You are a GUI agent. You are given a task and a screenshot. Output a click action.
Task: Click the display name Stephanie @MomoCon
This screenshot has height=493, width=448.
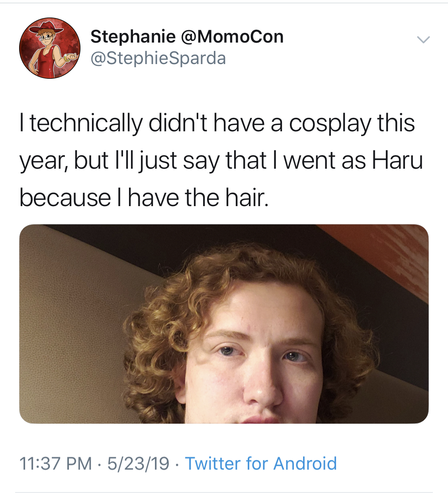(x=187, y=37)
